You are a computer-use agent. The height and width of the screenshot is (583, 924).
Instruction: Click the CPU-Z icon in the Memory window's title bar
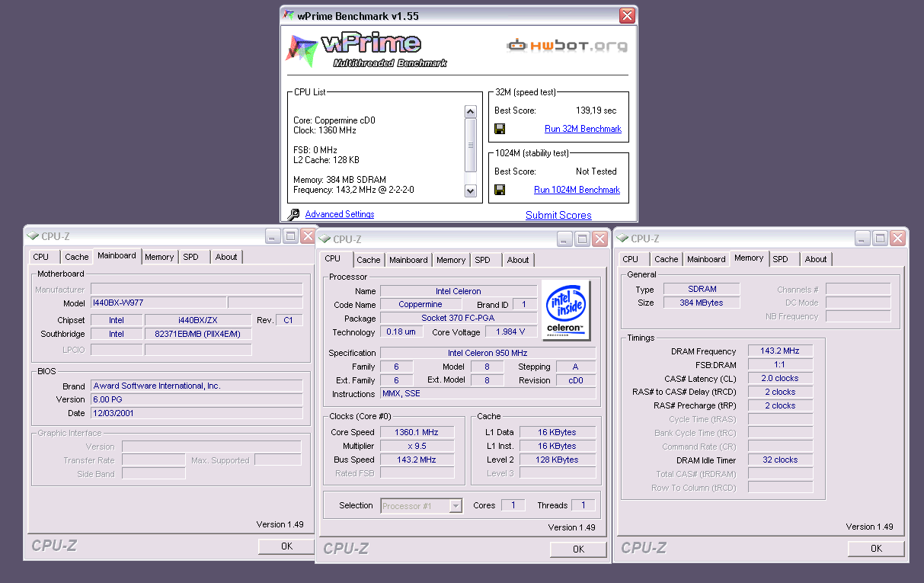[623, 238]
